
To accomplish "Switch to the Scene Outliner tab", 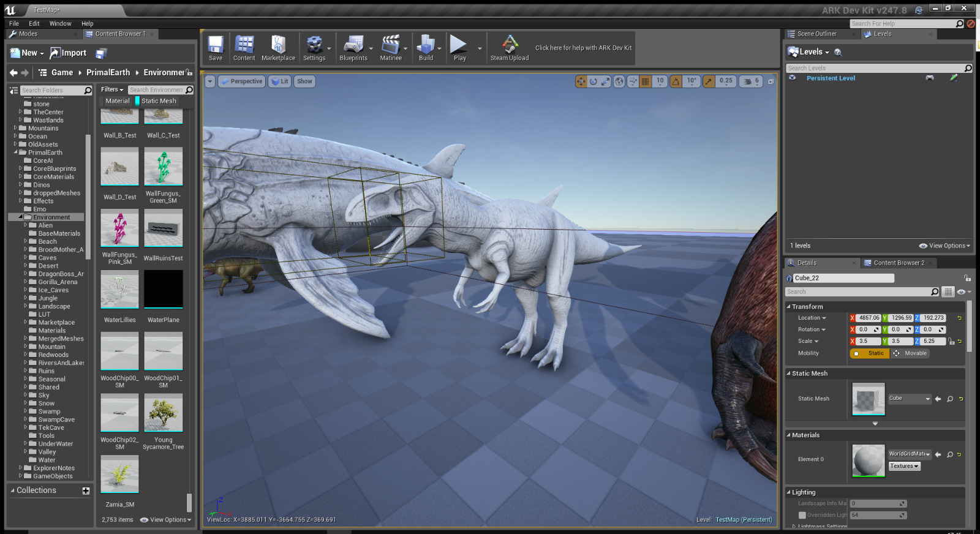I will pos(816,34).
